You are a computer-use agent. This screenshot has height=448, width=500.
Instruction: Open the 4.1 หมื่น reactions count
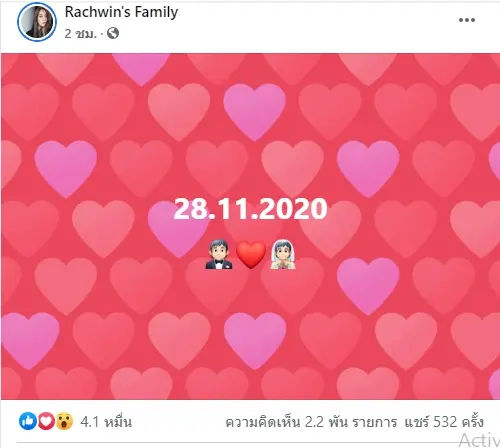[x=106, y=422]
